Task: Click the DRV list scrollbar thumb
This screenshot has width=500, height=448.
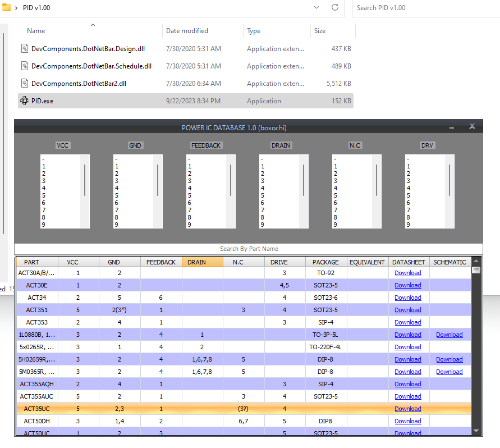Action: (x=449, y=180)
